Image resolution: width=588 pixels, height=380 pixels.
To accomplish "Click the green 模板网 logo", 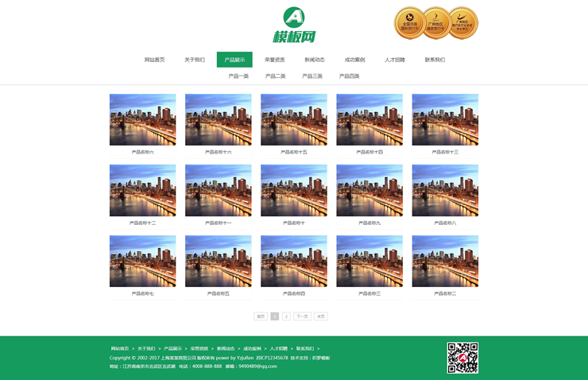I will [294, 25].
